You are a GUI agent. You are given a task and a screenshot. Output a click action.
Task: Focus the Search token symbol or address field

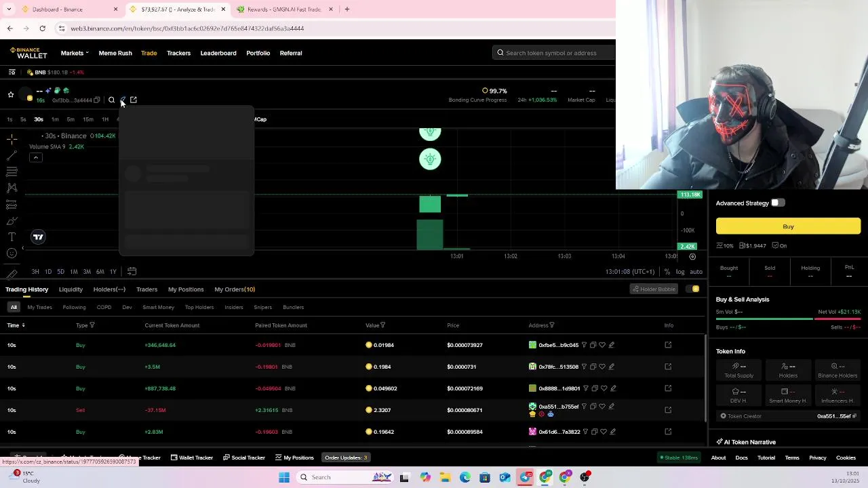point(553,53)
